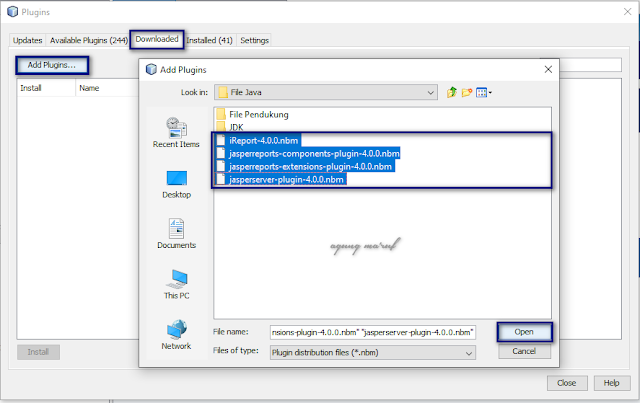The width and height of the screenshot is (640, 403).
Task: Click the Up One Level folder icon
Action: [x=451, y=92]
